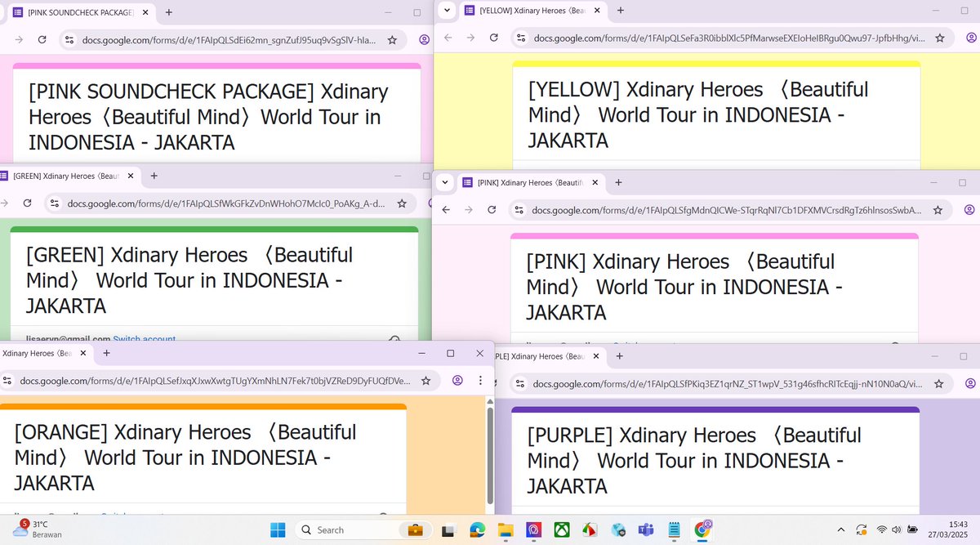
Task: Bookmark the PINK SOUNDCHECK page via star icon
Action: pyautogui.click(x=392, y=38)
